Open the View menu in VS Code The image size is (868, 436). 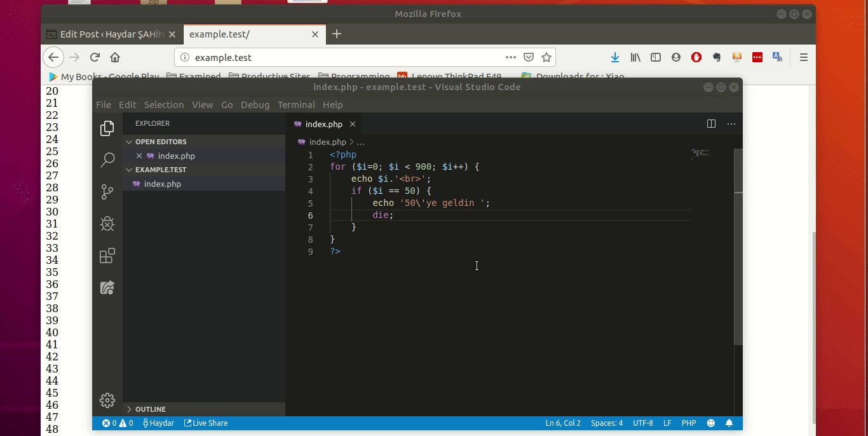pos(203,105)
